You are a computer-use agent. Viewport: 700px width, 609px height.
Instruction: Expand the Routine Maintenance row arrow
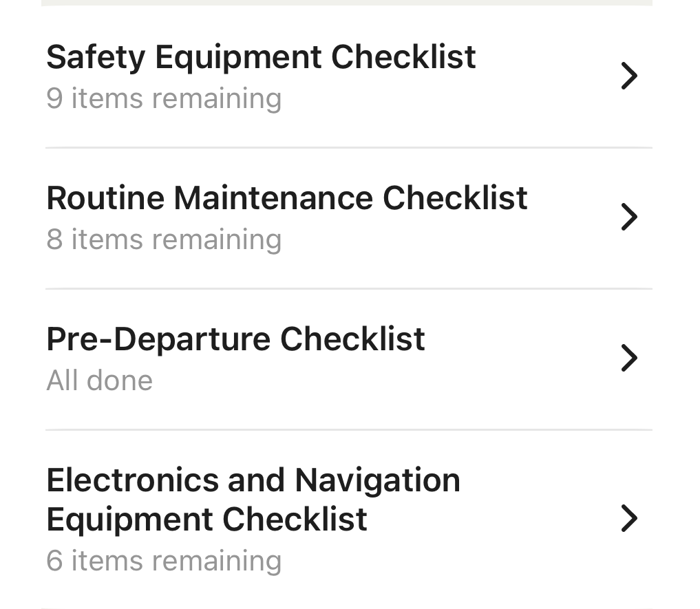coord(629,217)
